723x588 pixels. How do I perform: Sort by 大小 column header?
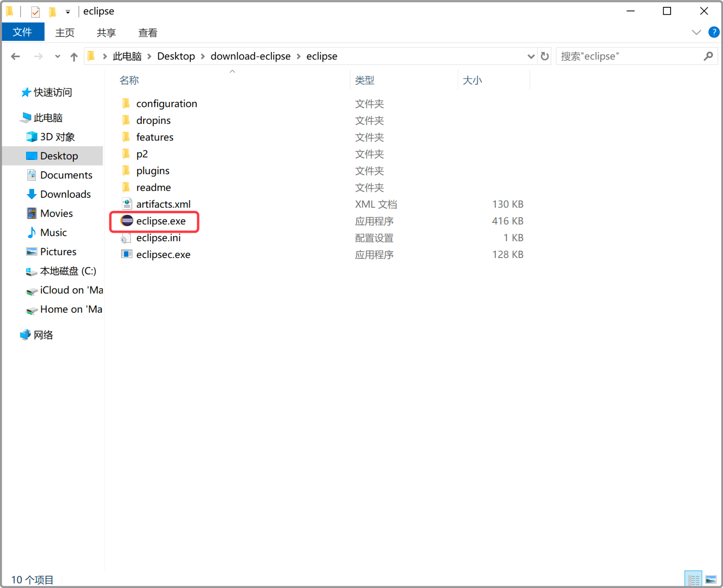coord(472,80)
